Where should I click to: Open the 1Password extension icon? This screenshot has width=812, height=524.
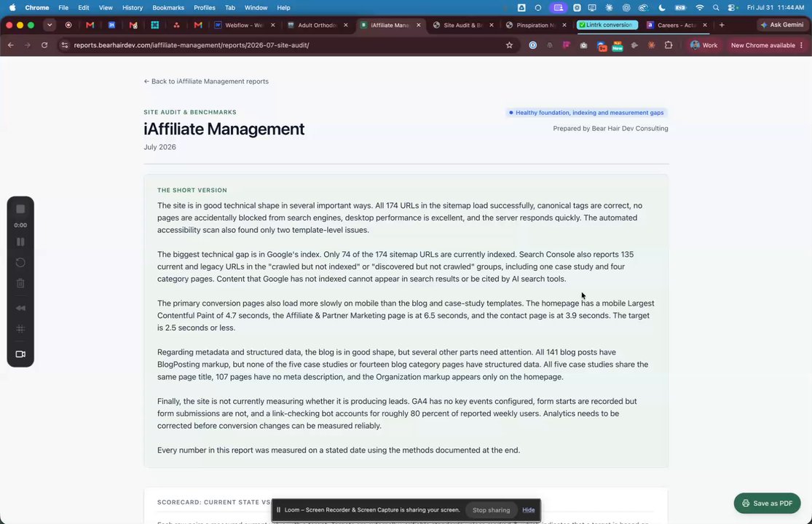(532, 45)
